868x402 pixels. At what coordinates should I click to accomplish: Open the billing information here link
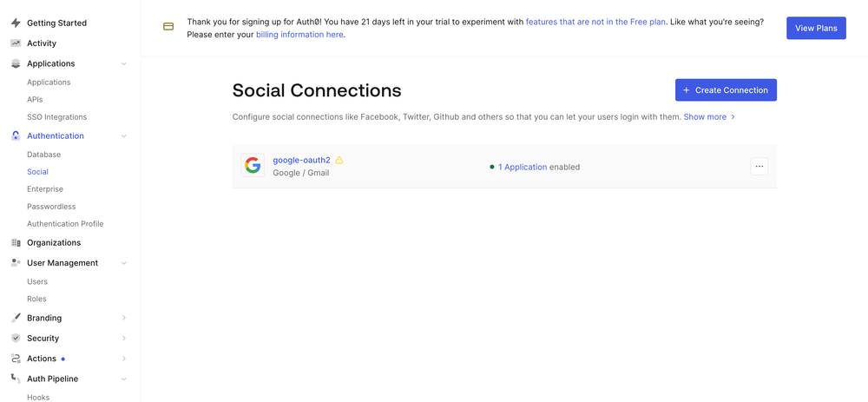(299, 35)
